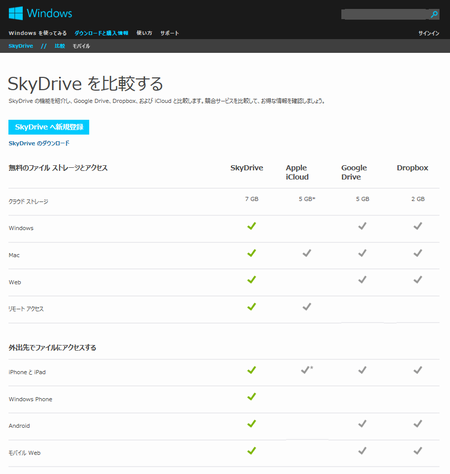Viewport: 450px width, 474px height.
Task: Click green SkyDrive checkmark in iPhone と iPad row
Action: [x=252, y=370]
